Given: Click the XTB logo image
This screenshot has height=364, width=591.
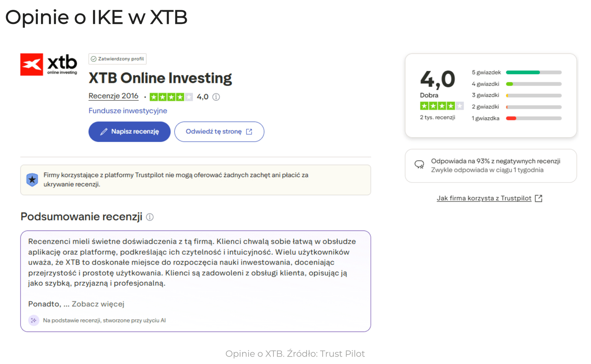Looking at the screenshot, I should coord(48,64).
